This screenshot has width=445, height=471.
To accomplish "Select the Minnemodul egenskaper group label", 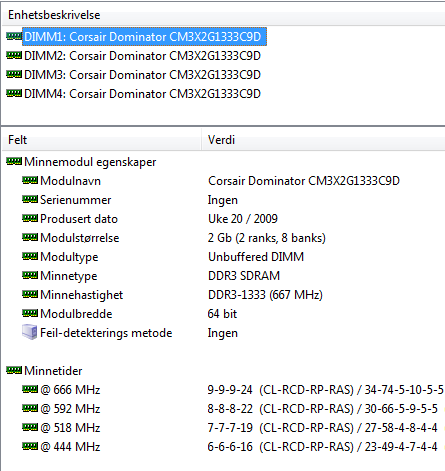I will click(90, 162).
